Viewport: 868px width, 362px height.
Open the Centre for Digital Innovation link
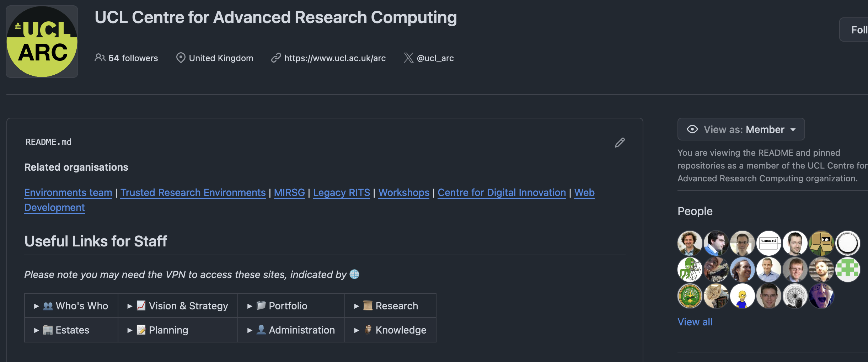pyautogui.click(x=502, y=192)
